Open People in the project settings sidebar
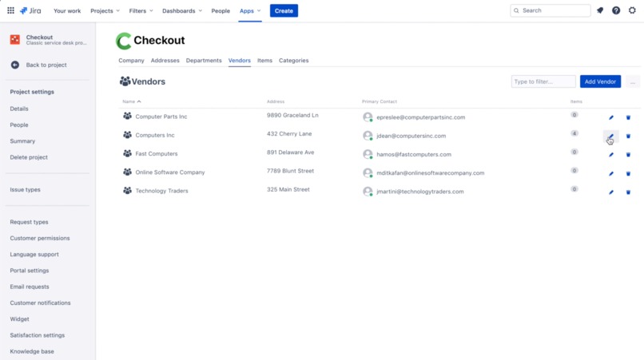This screenshot has height=360, width=644. 19,125
